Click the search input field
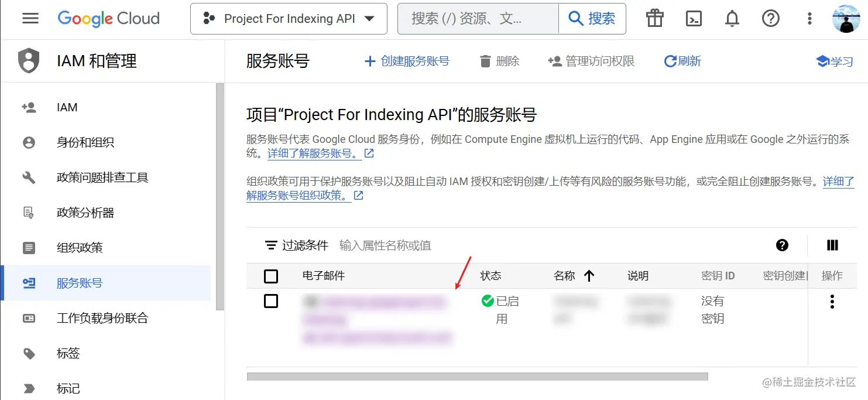 (478, 19)
